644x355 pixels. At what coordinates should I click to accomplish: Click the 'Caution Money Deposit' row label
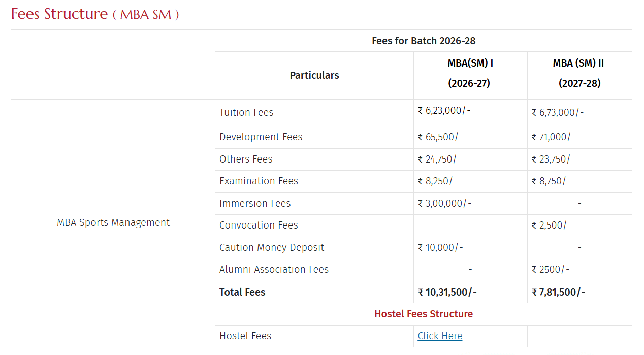coord(272,248)
